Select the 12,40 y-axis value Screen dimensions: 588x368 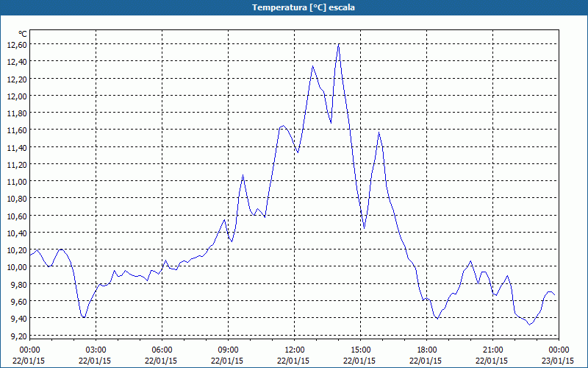coord(17,62)
